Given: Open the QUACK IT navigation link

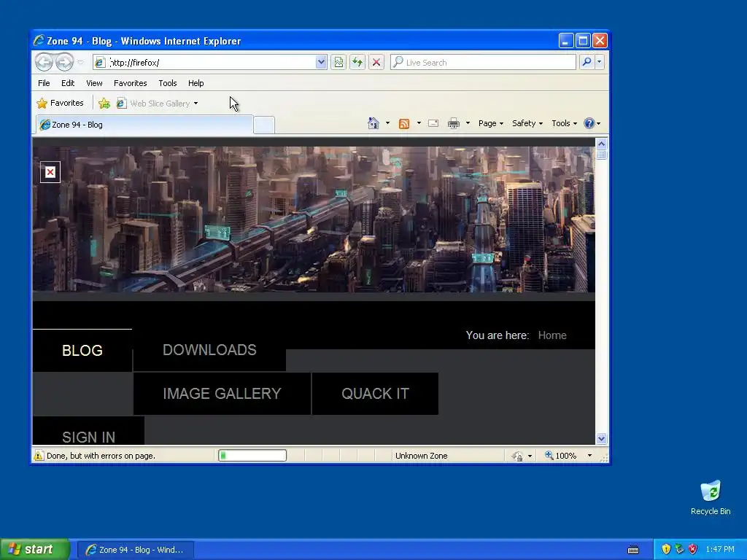Looking at the screenshot, I should click(376, 393).
